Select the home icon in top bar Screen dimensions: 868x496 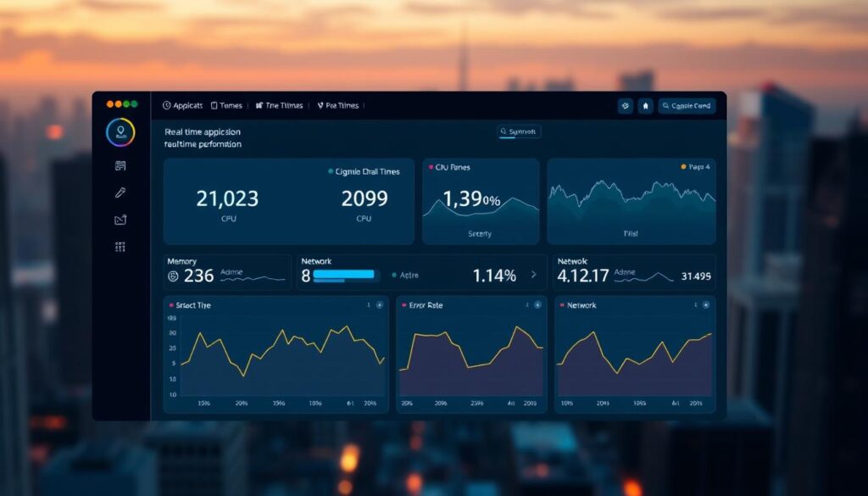[645, 106]
